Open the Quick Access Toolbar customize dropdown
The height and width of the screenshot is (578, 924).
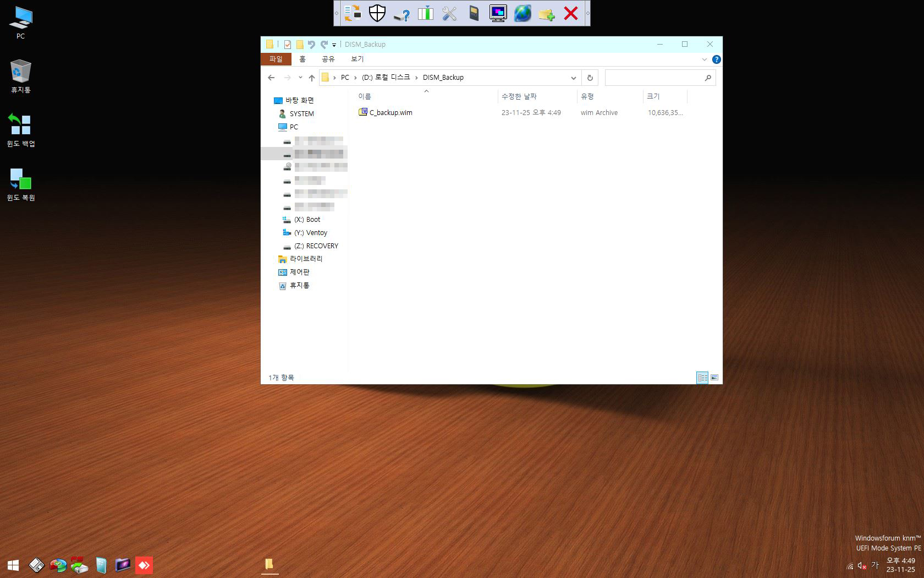(334, 45)
